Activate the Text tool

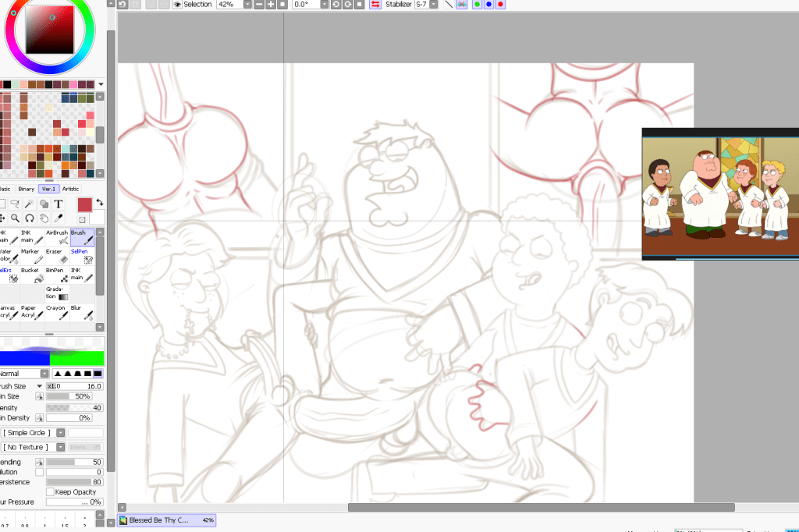click(x=59, y=204)
